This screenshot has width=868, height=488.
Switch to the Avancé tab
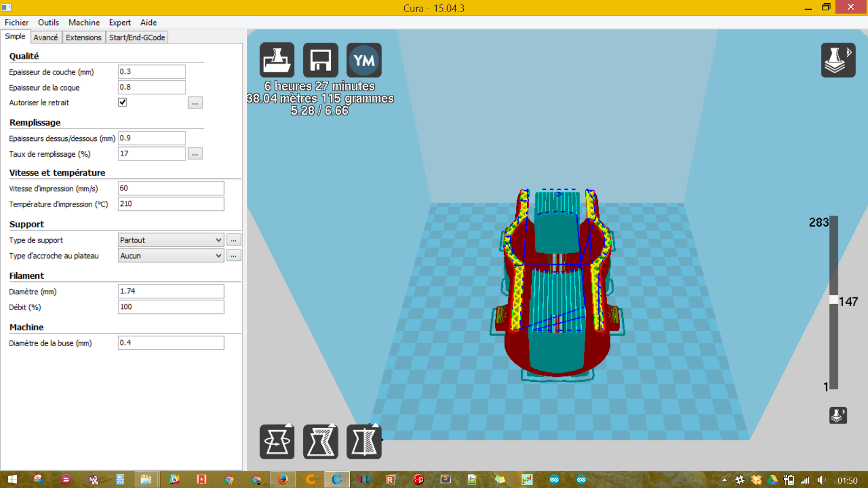[x=46, y=37]
